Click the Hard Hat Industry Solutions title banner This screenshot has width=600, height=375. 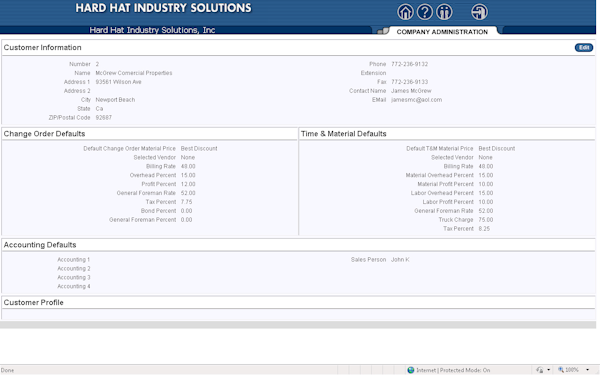coord(163,8)
